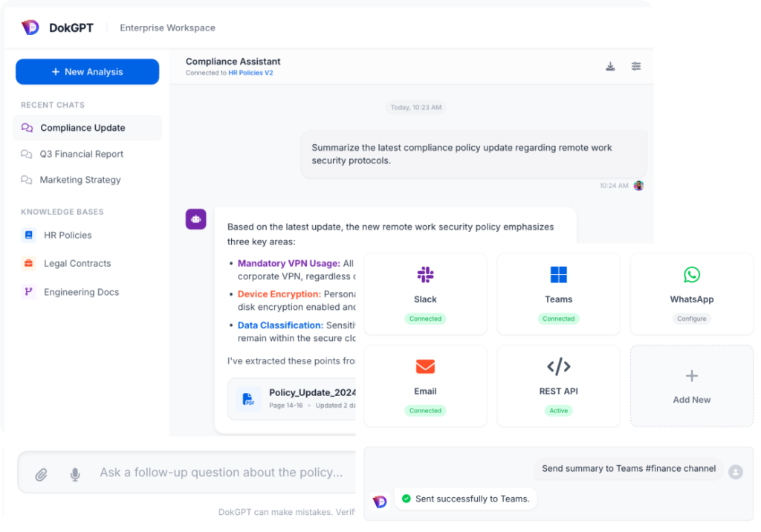Open the Marketing Strategy chat

pos(80,180)
